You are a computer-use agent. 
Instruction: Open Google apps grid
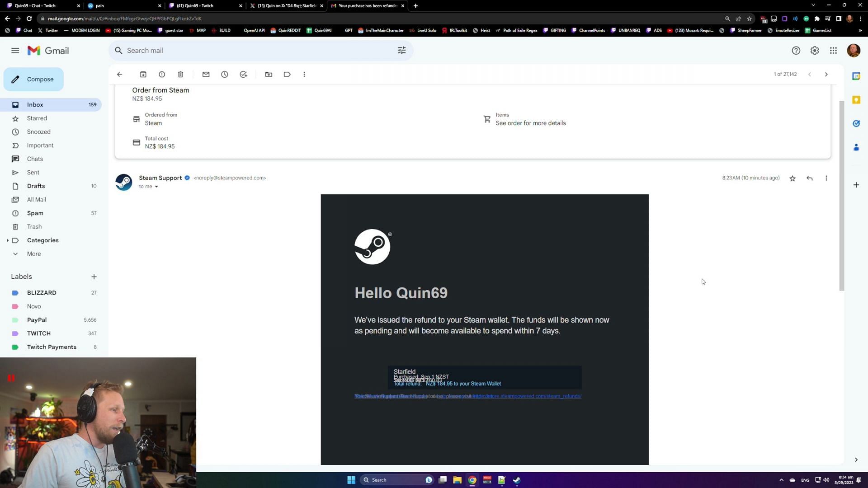coord(833,51)
